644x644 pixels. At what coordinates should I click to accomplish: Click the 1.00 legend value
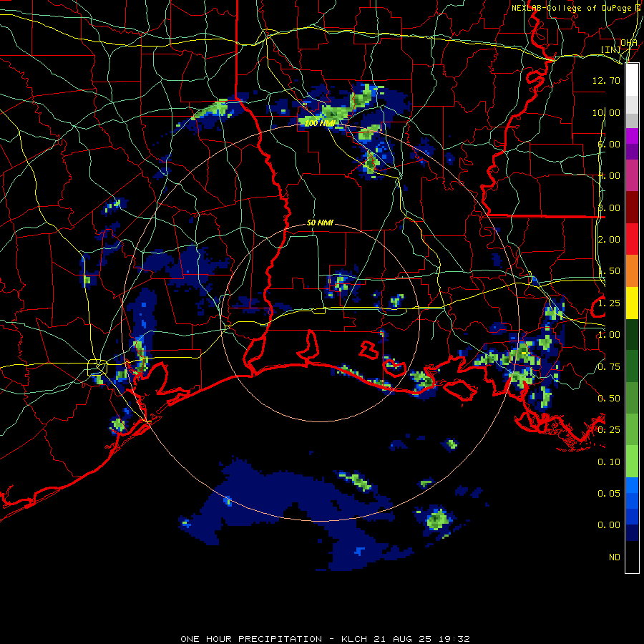[x=609, y=335]
